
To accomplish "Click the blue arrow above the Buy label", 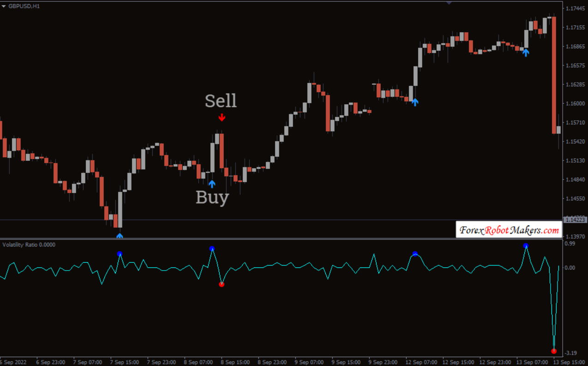I will coord(212,184).
